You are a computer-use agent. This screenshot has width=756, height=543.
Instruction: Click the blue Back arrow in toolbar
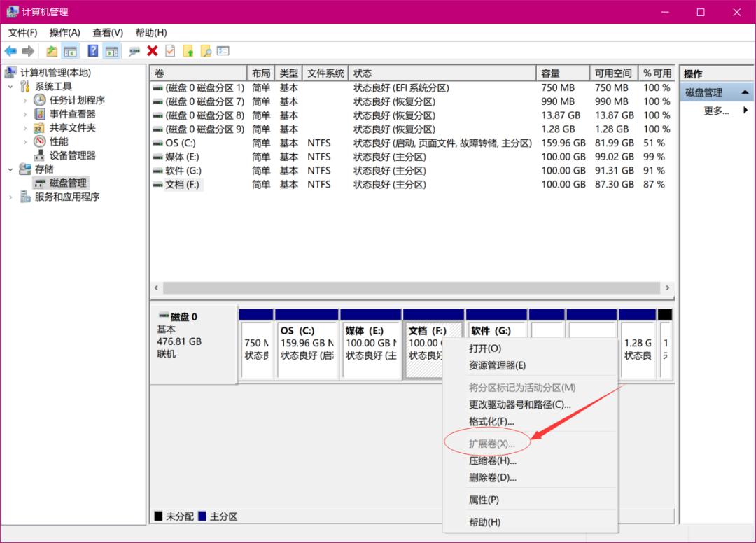pos(10,51)
